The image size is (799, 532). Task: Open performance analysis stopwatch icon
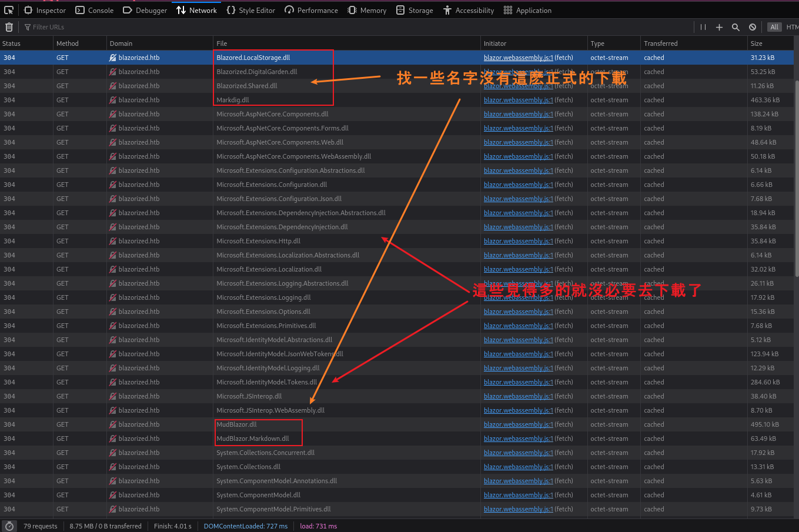9,526
